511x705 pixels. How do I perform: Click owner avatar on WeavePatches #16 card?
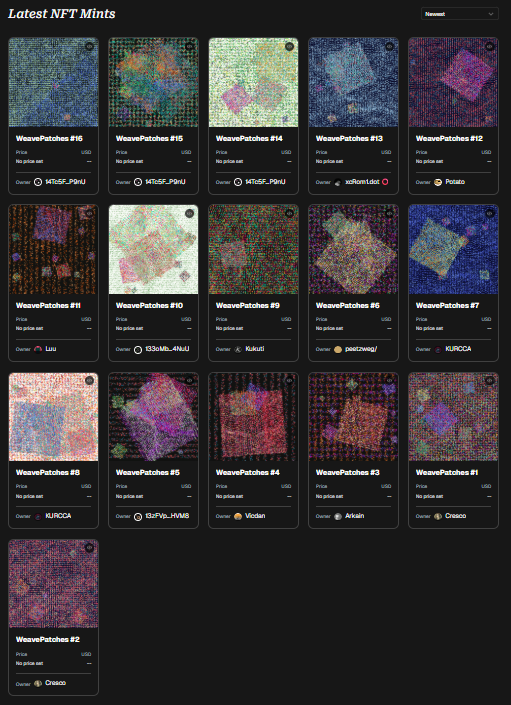click(x=38, y=182)
